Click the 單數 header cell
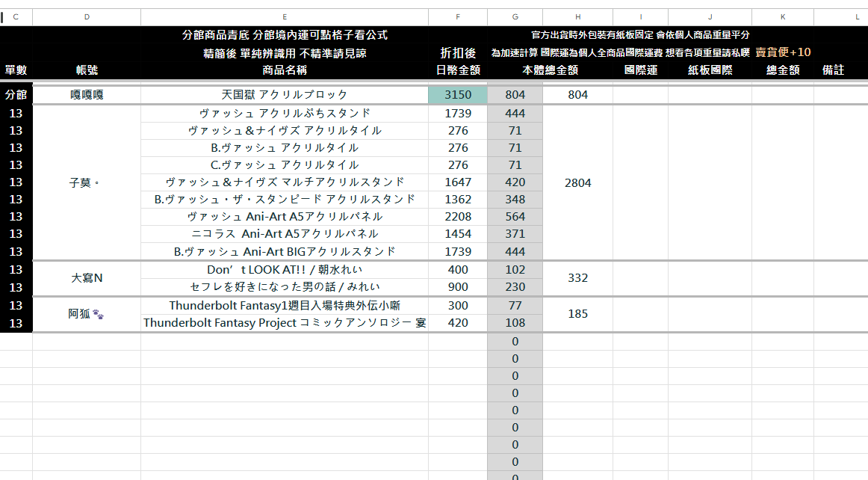Image resolution: width=868 pixels, height=480 pixels. point(16,70)
